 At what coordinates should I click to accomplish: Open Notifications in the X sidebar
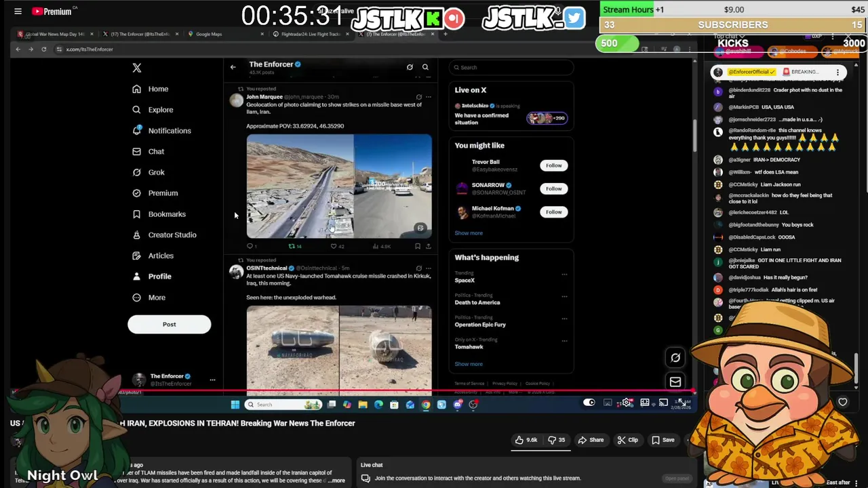[x=162, y=131]
